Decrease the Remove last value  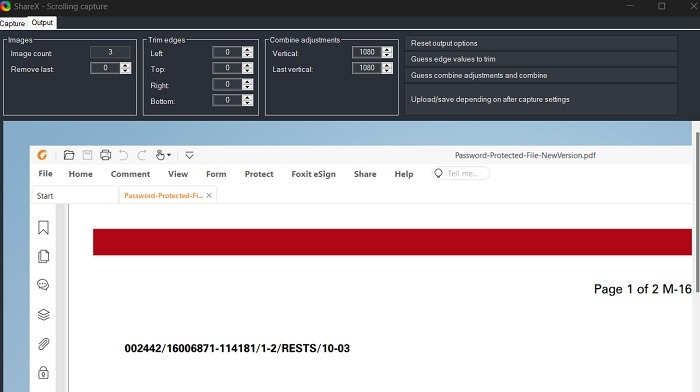click(125, 71)
